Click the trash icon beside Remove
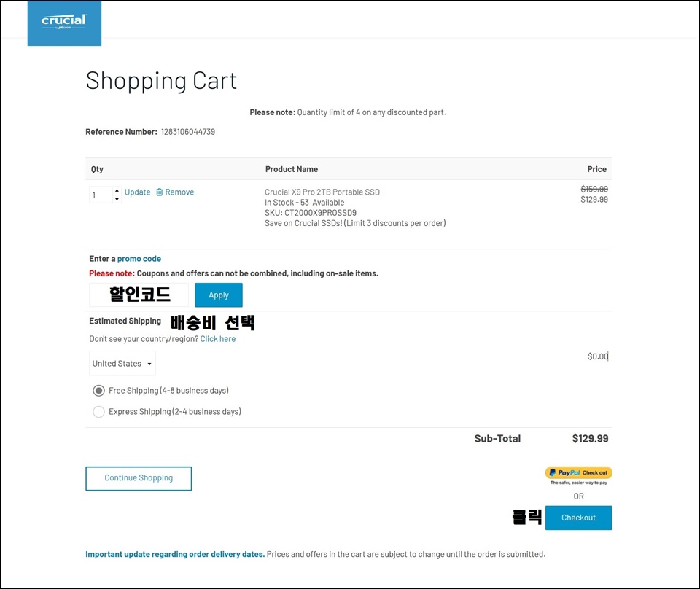 tap(160, 192)
